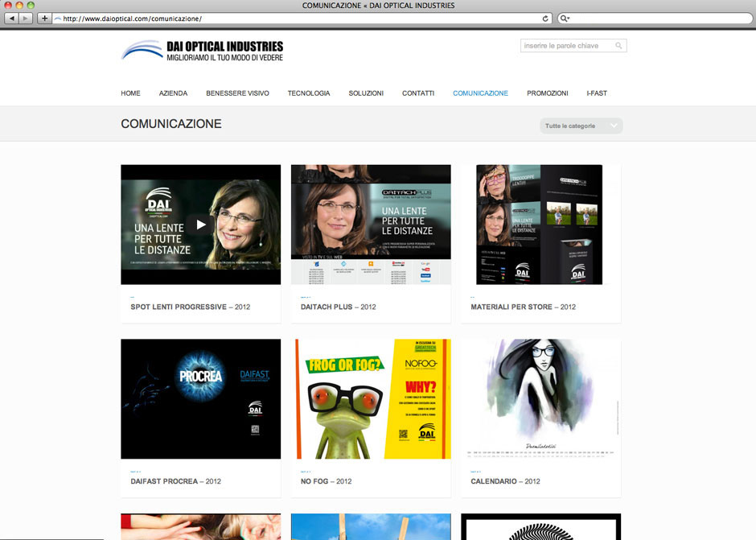Click the Calendario illustration thumbnail
The image size is (756, 540).
540,398
